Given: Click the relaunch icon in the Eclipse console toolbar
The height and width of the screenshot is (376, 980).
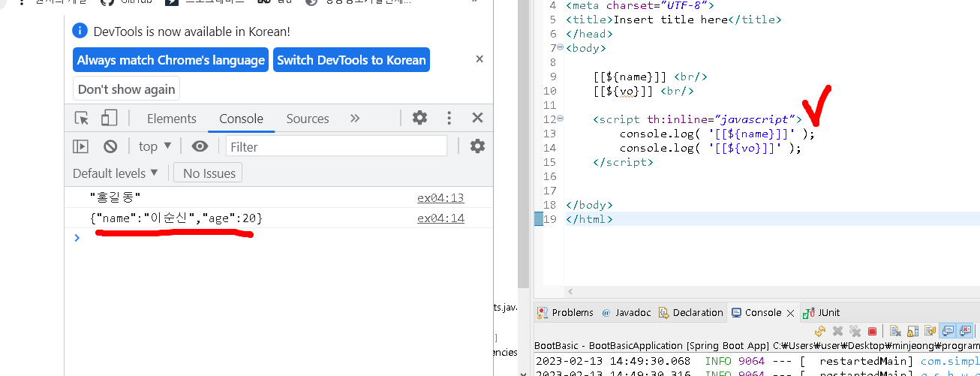Looking at the screenshot, I should (x=820, y=331).
